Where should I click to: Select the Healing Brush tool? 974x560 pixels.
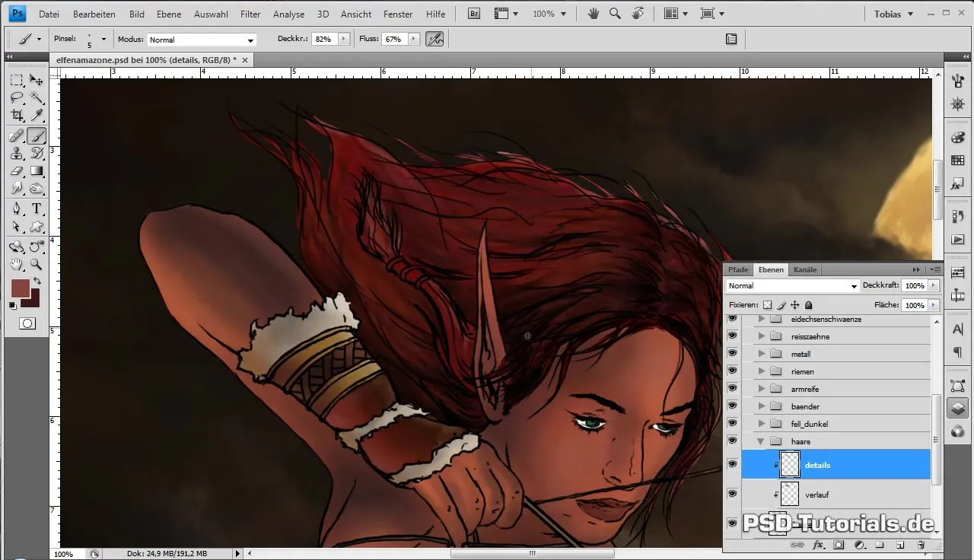(x=17, y=136)
